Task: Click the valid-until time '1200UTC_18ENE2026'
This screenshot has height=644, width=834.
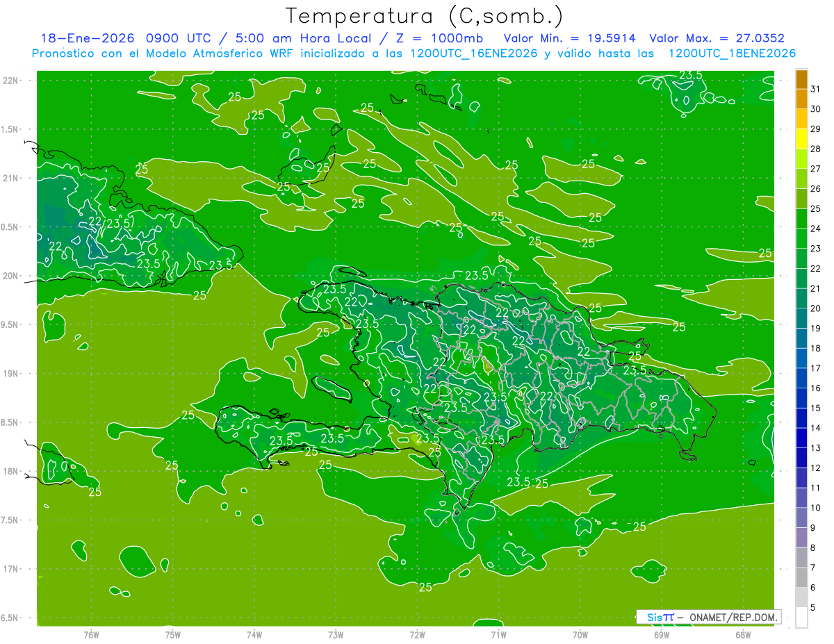Action: pos(731,53)
